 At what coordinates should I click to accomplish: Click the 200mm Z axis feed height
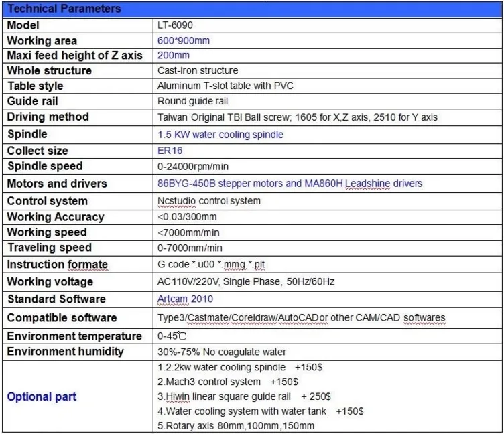coord(174,56)
